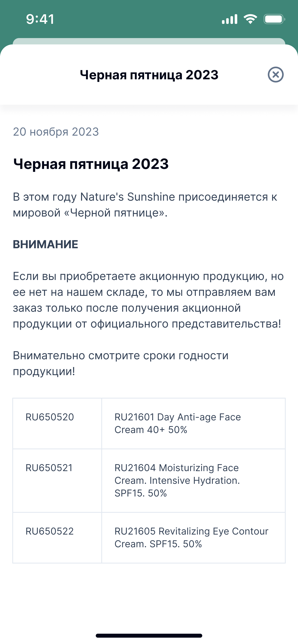This screenshot has width=298, height=644.
Task: Tap the cellular signal bars icon
Action: tap(229, 19)
